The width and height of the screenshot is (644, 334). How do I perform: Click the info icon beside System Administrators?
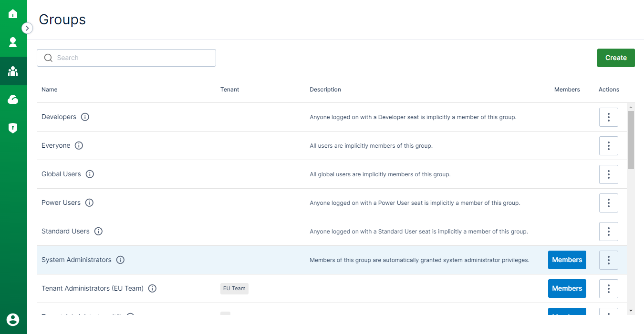[x=120, y=260]
